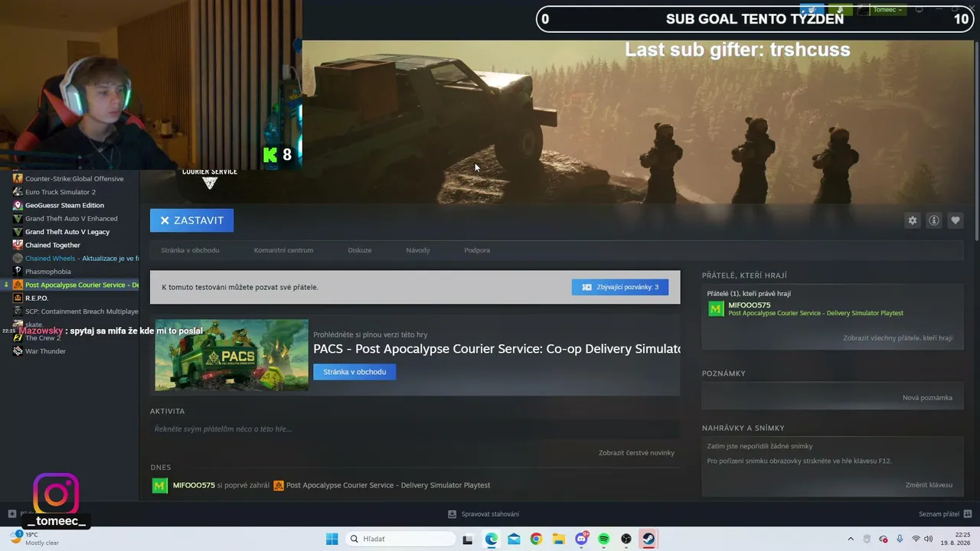The width and height of the screenshot is (980, 551).
Task: Click the PACS game artwork thumbnail
Action: pyautogui.click(x=231, y=355)
